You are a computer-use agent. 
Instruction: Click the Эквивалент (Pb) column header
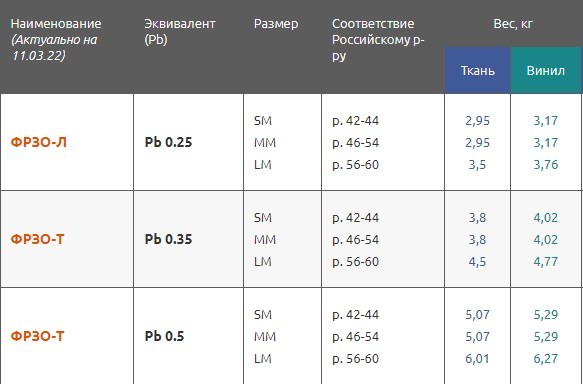coord(180,32)
